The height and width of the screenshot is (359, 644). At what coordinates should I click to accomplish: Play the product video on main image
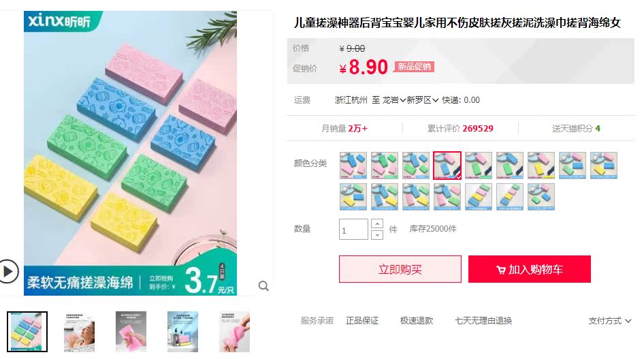pyautogui.click(x=8, y=272)
